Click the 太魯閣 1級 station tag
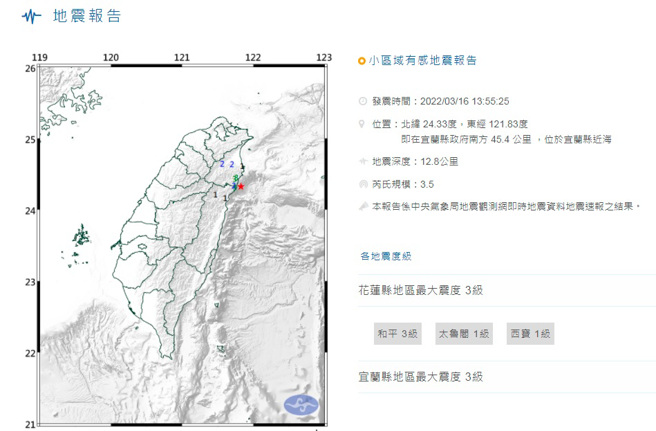Image resolution: width=656 pixels, height=431 pixels. 464,334
